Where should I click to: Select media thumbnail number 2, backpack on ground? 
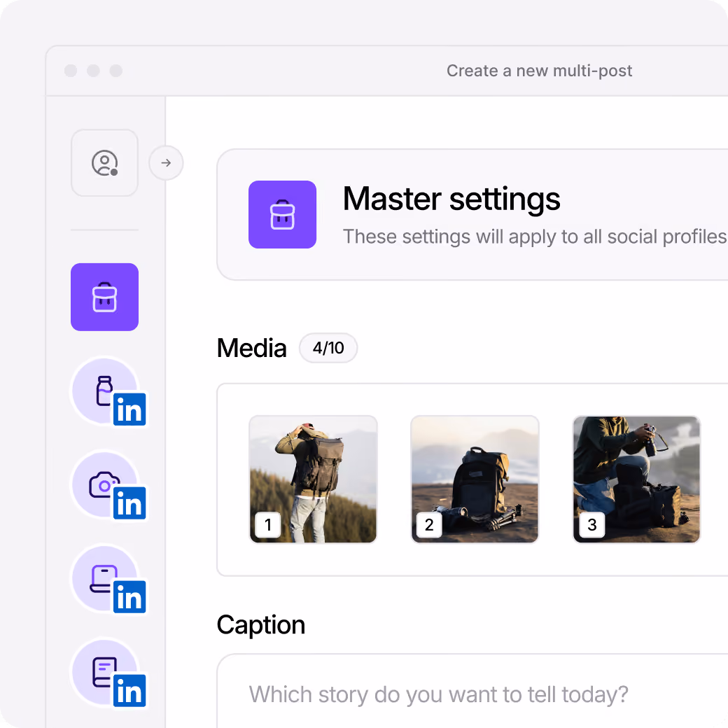tap(475, 479)
